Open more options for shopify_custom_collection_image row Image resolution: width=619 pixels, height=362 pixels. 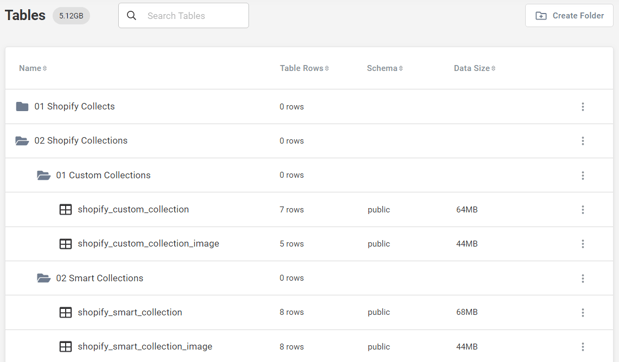point(583,244)
